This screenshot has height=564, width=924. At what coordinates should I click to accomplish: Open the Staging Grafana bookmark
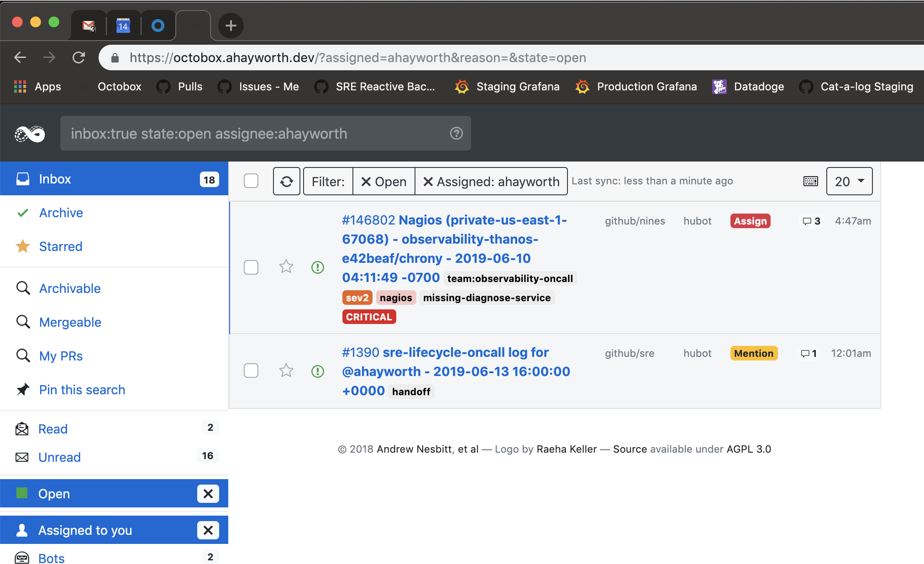507,86
